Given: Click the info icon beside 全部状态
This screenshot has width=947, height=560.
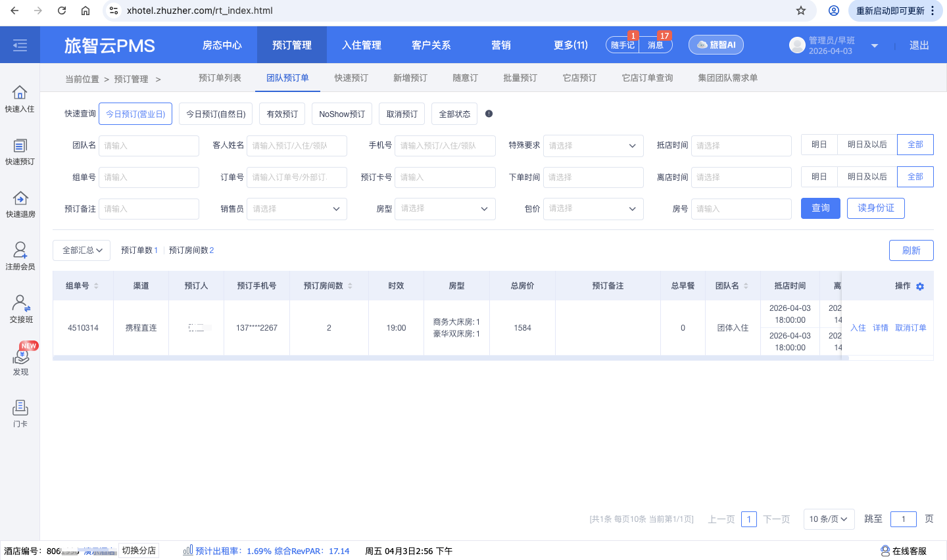Looking at the screenshot, I should coord(489,114).
